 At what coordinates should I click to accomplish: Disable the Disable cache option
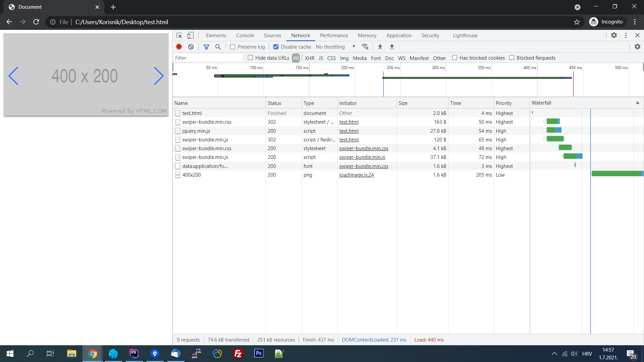coord(276,47)
